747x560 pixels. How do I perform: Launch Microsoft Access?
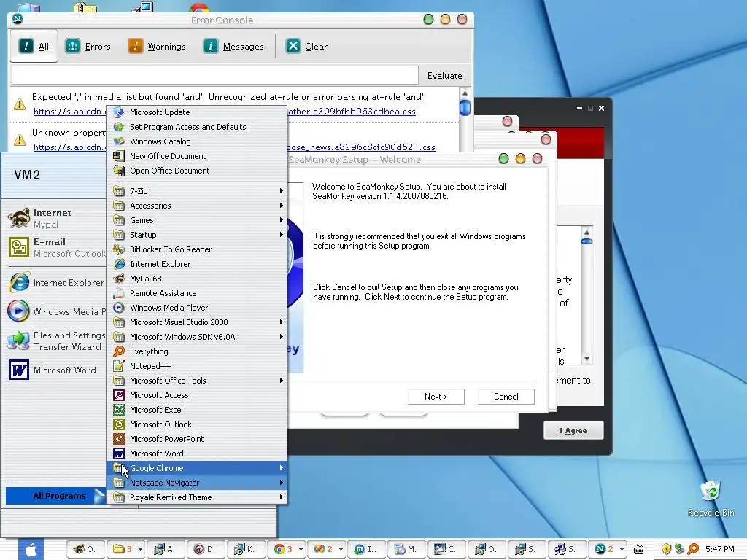coord(197,395)
